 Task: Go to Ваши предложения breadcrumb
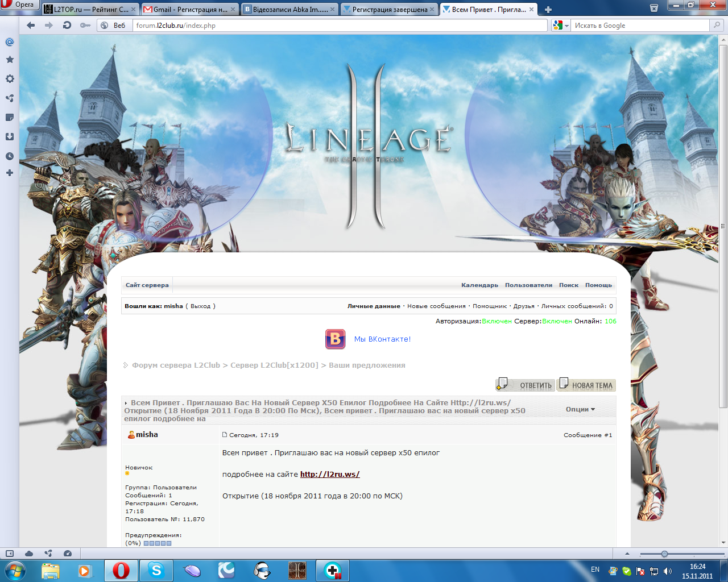pos(367,365)
